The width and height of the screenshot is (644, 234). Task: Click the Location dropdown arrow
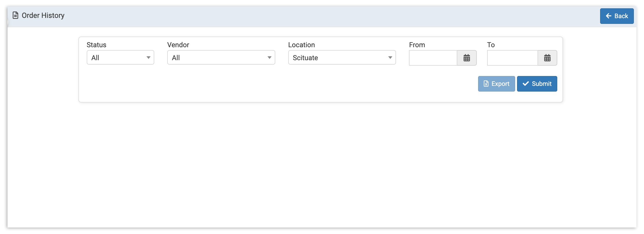click(x=390, y=58)
